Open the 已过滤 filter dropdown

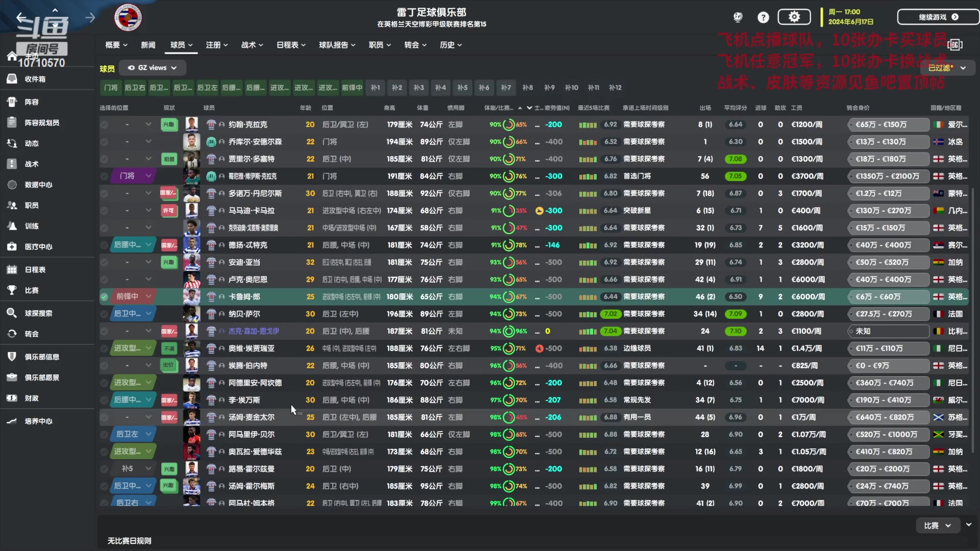point(947,67)
